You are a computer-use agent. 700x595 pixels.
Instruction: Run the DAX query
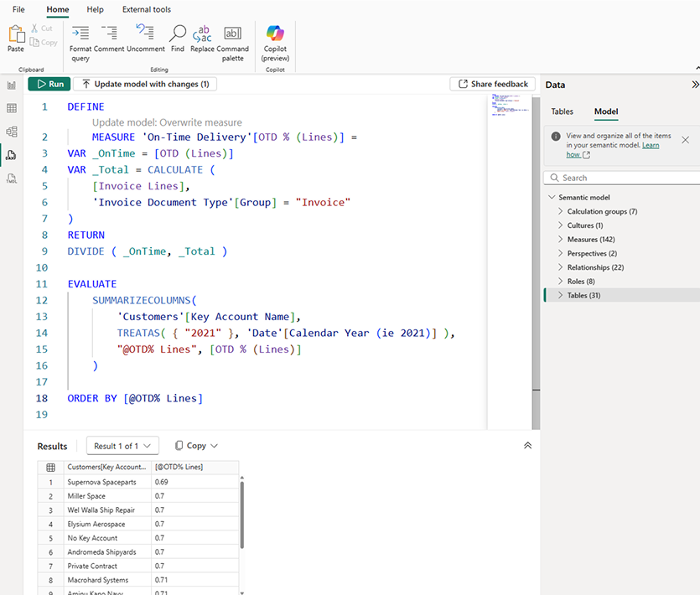(x=49, y=84)
